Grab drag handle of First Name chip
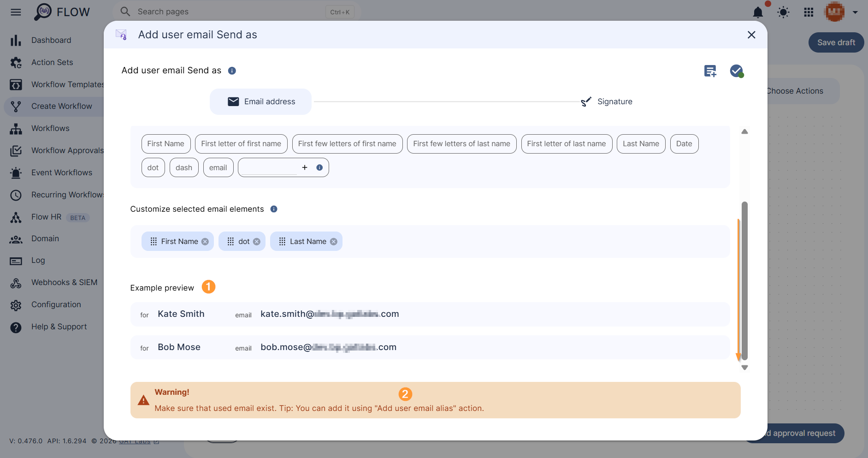The width and height of the screenshot is (868, 458). pos(154,242)
